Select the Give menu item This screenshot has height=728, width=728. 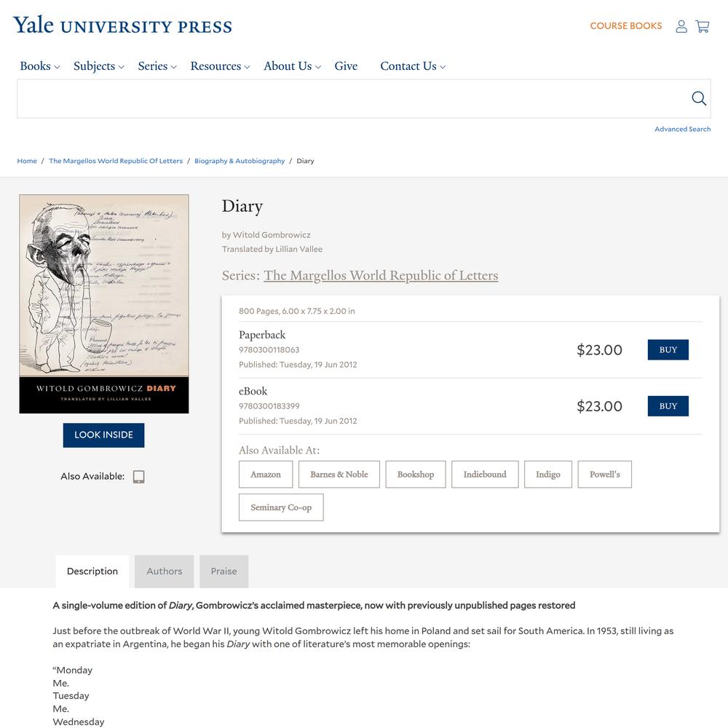346,66
